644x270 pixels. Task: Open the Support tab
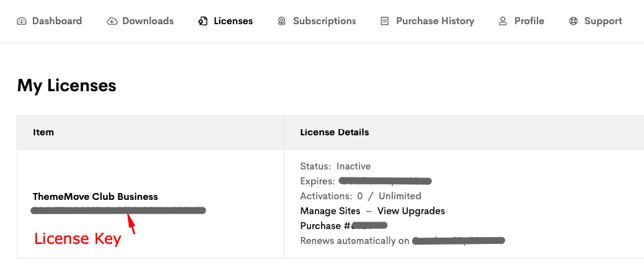point(596,21)
